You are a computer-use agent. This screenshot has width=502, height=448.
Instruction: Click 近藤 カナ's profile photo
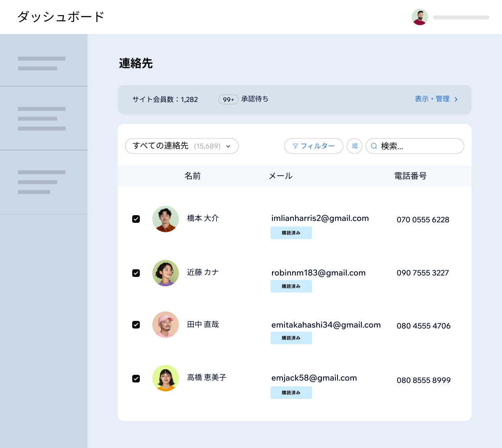click(x=165, y=273)
